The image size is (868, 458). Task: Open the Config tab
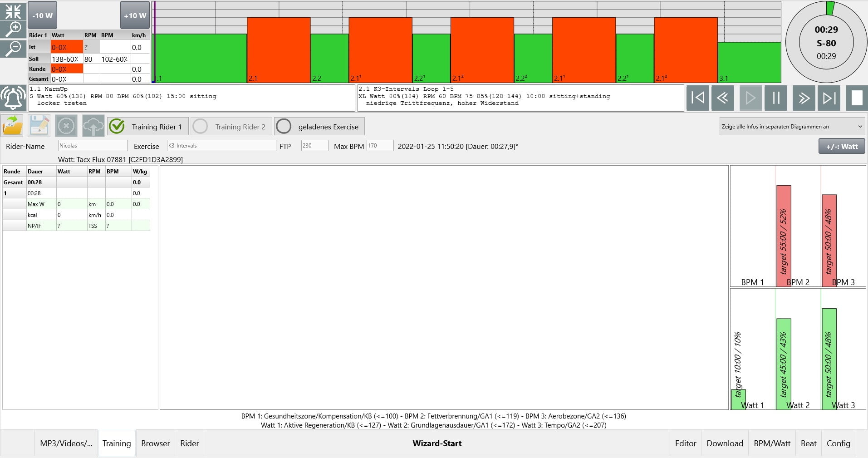click(839, 443)
